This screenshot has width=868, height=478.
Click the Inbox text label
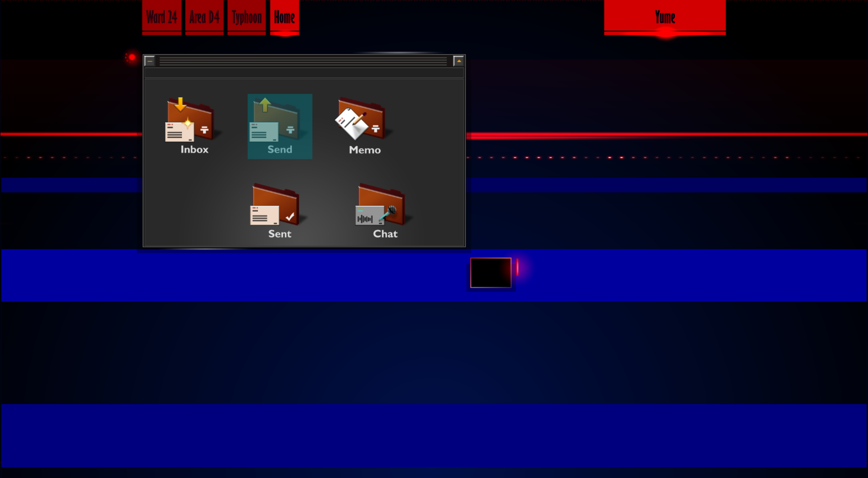coord(194,149)
